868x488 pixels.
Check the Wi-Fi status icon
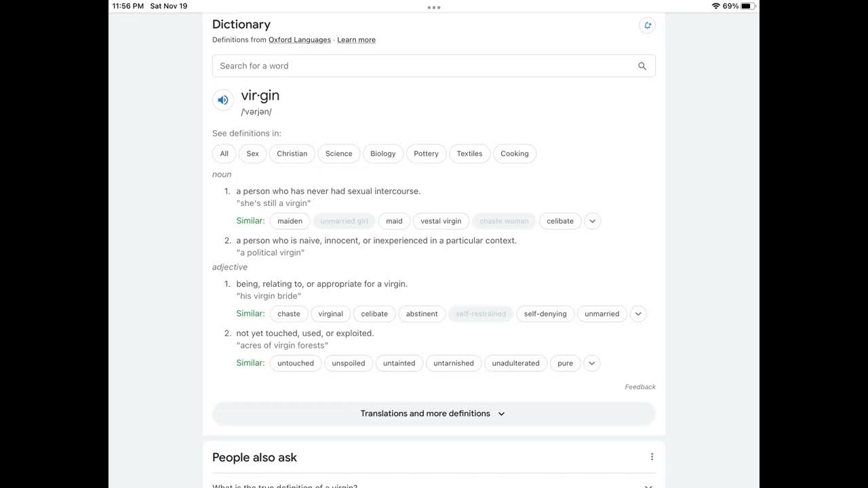point(715,6)
